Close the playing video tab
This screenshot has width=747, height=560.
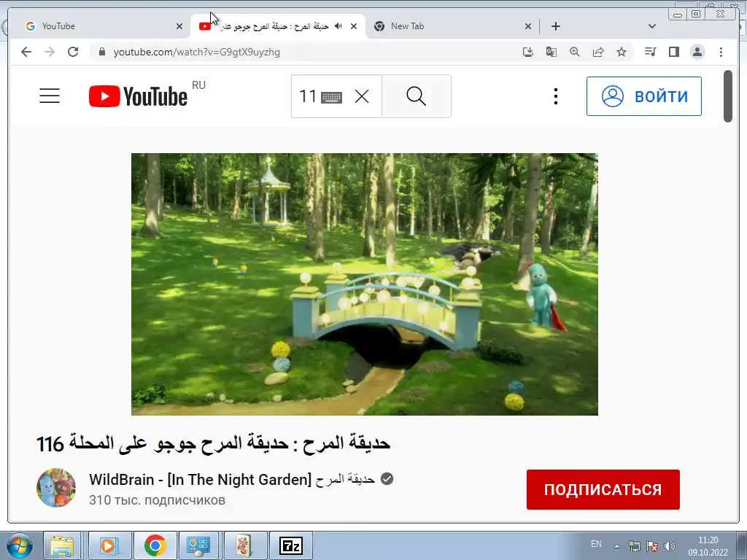point(354,26)
